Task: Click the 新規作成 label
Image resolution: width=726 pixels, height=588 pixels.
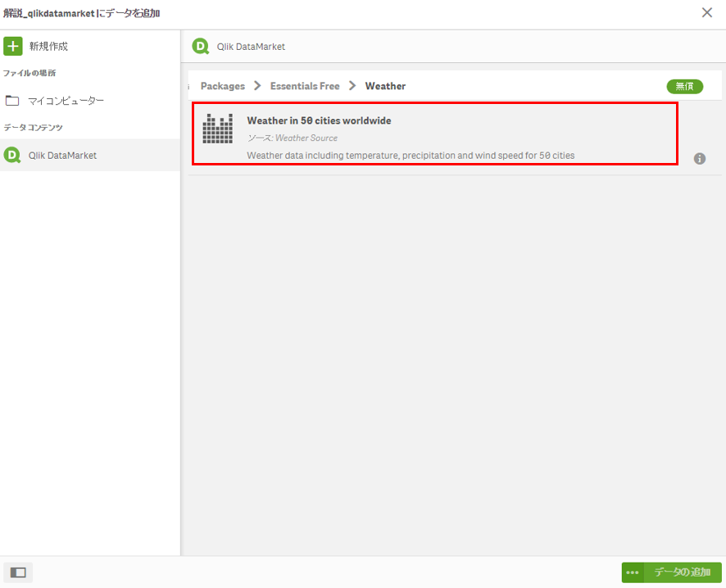Action: tap(48, 46)
